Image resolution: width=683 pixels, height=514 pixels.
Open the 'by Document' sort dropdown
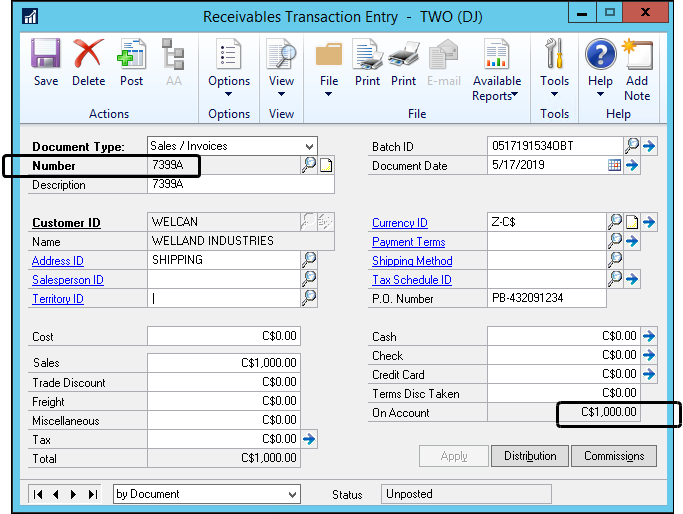[x=292, y=494]
